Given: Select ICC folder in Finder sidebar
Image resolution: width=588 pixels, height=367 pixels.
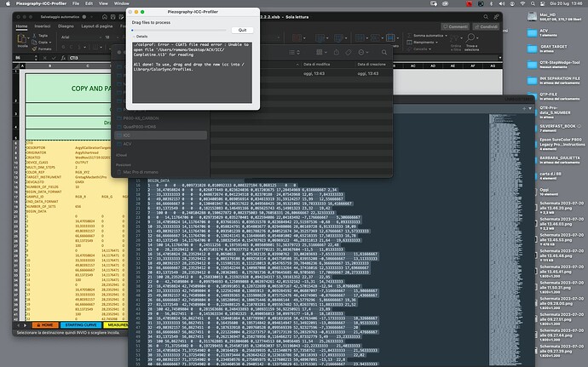Looking at the screenshot, I should (126, 135).
